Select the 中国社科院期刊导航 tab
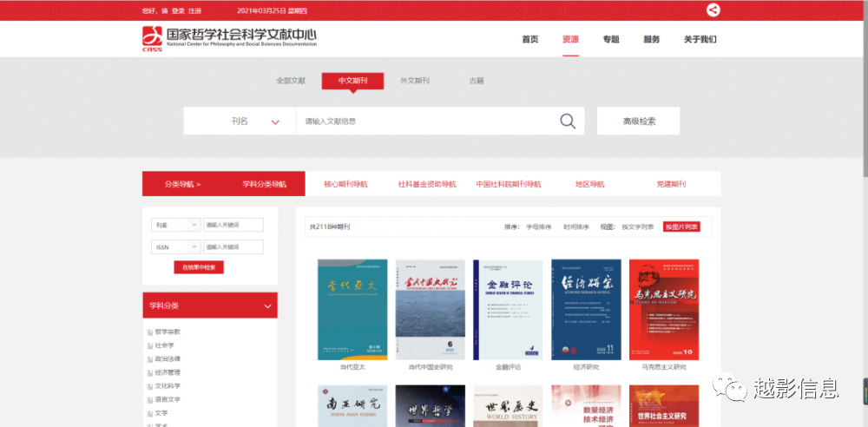Screen dimensions: 868x427 [x=509, y=184]
